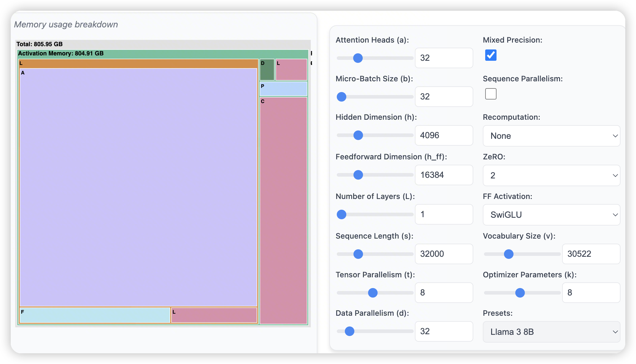Click the tall pink C treemap block
The height and width of the screenshot is (364, 636).
coord(283,210)
